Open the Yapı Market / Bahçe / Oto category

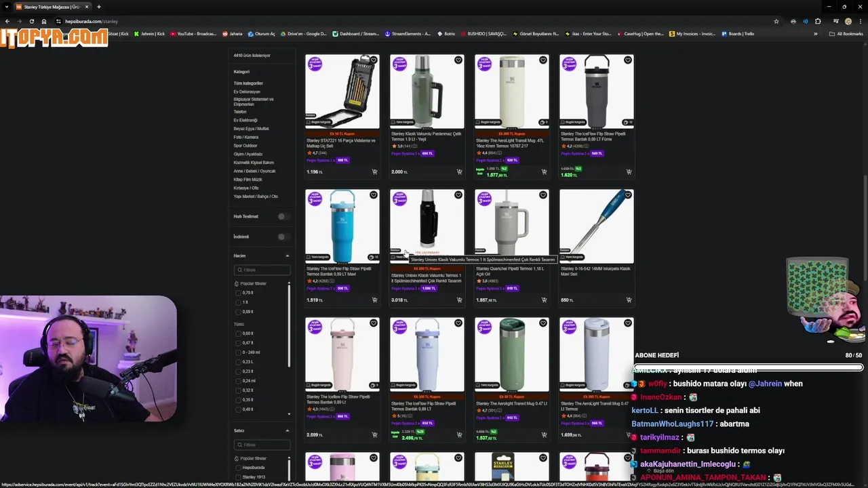coord(256,197)
